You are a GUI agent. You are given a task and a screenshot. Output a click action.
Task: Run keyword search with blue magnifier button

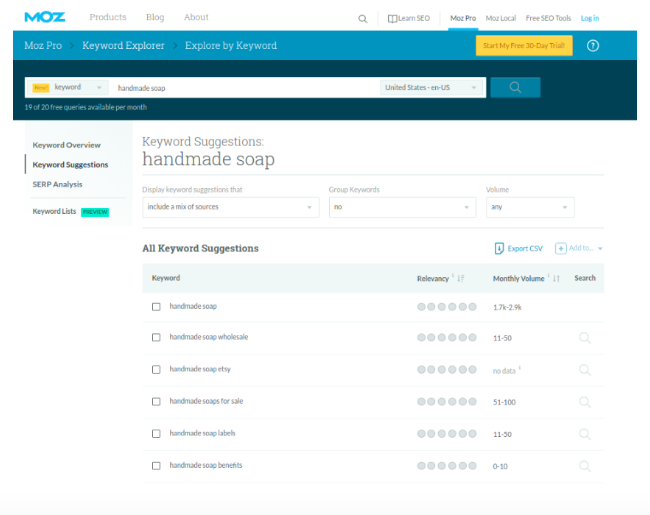click(515, 87)
